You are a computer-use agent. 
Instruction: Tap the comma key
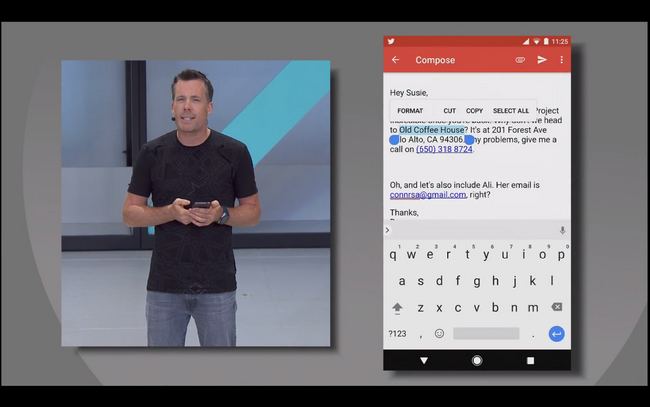click(421, 335)
